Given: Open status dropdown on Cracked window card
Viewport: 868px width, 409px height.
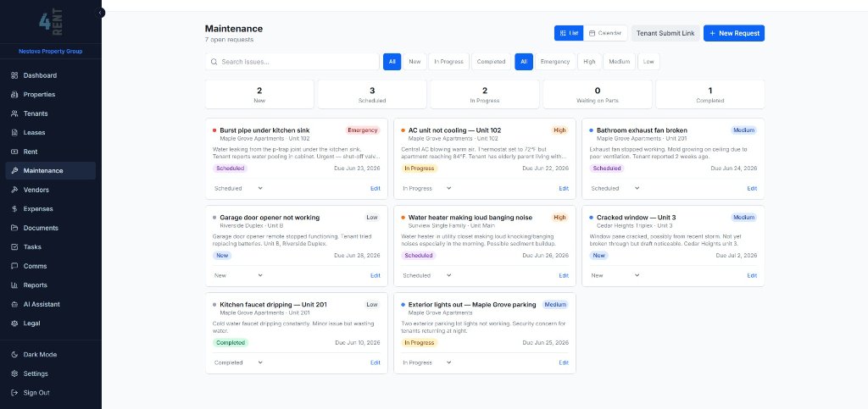Looking at the screenshot, I should pos(615,275).
